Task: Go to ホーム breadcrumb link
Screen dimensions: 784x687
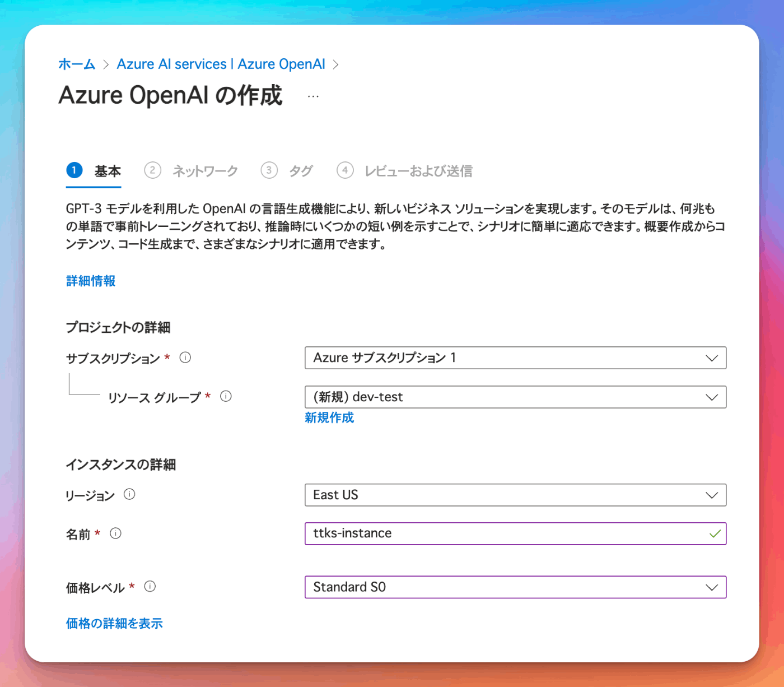Action: [x=77, y=64]
